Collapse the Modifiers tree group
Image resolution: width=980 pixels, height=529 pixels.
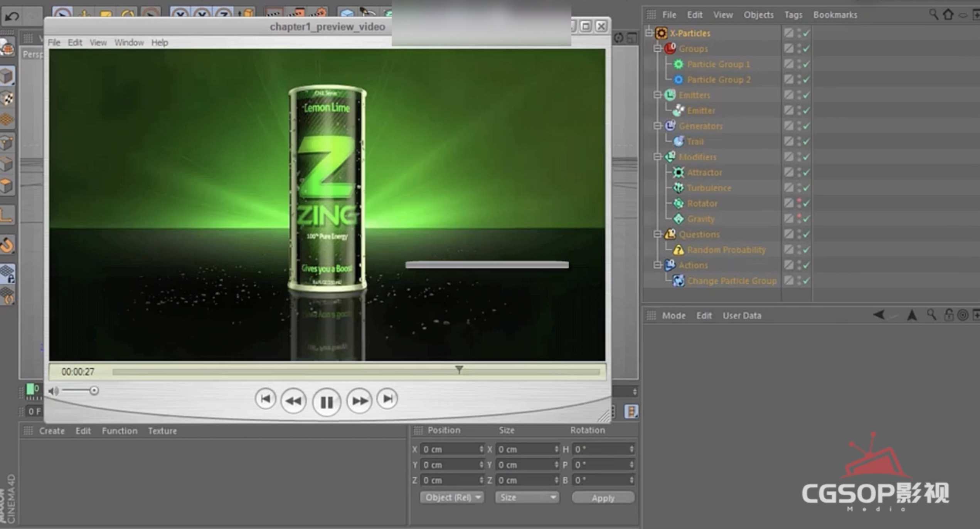tap(658, 157)
